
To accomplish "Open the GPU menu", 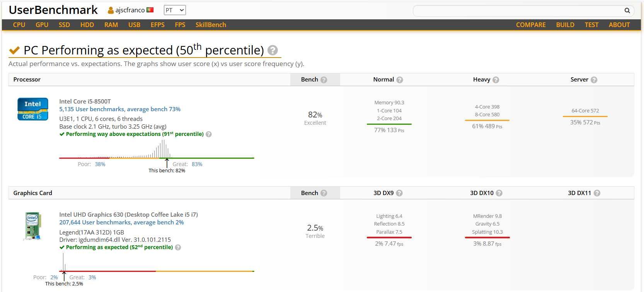I will pyautogui.click(x=42, y=25).
